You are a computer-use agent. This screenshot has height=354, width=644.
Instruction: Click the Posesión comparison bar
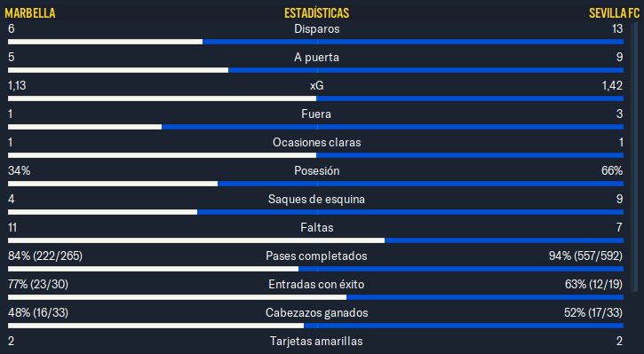pos(315,184)
